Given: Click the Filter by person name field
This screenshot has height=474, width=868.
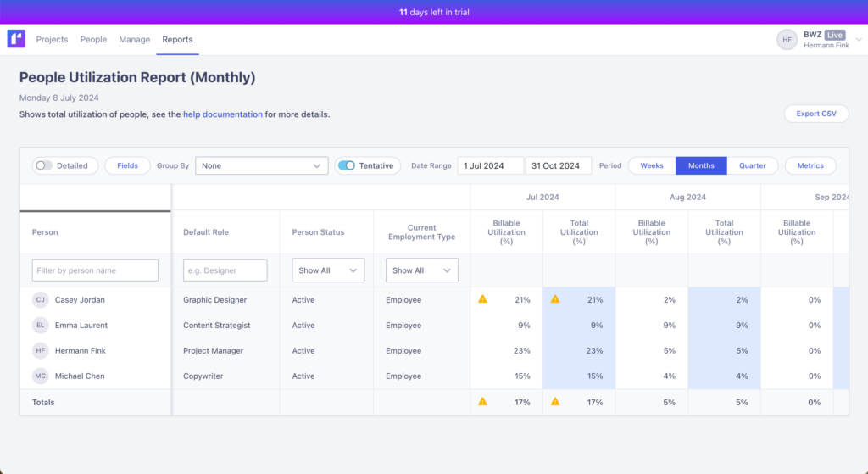Looking at the screenshot, I should (95, 270).
